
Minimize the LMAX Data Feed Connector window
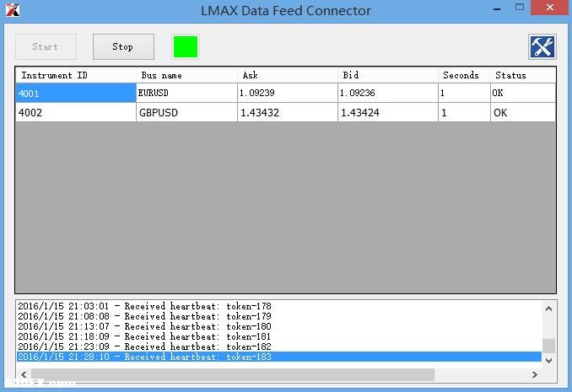(x=497, y=8)
